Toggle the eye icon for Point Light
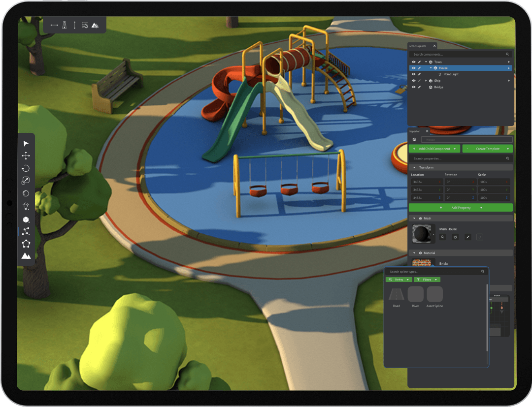532x407 pixels. 413,74
